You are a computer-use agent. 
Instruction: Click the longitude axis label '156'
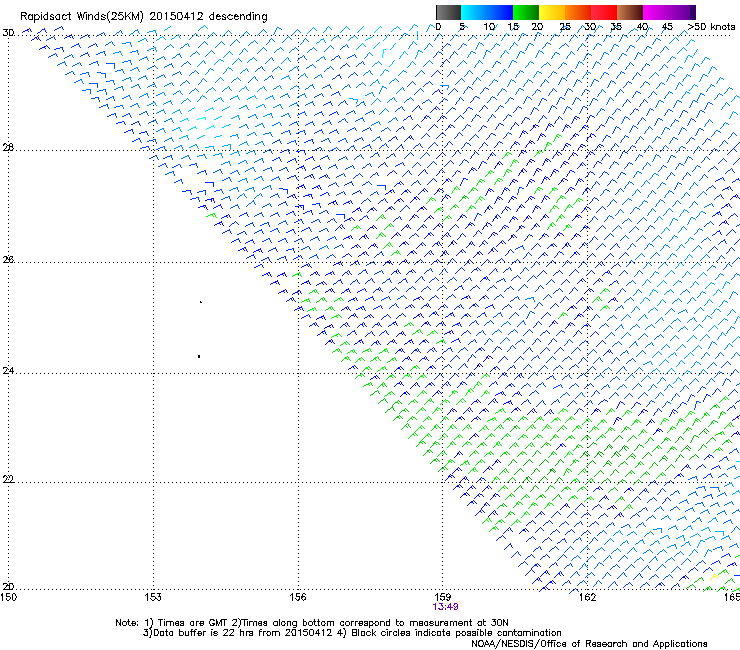pyautogui.click(x=298, y=597)
